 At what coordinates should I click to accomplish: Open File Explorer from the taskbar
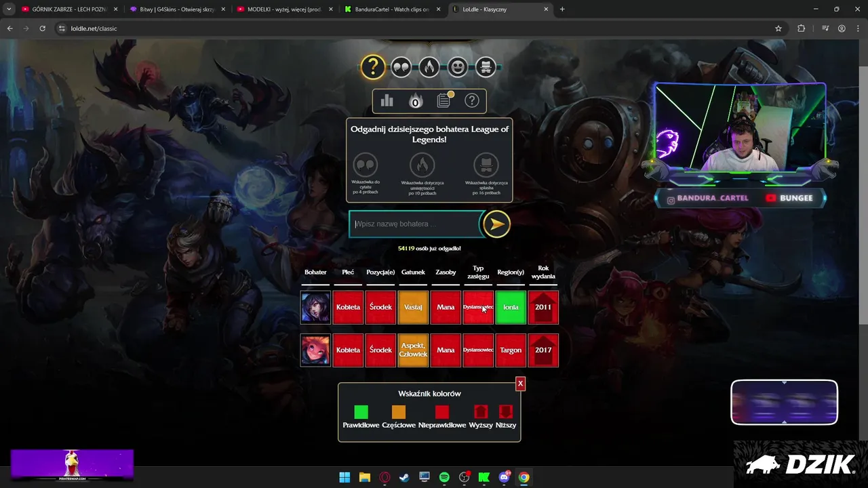click(x=364, y=477)
